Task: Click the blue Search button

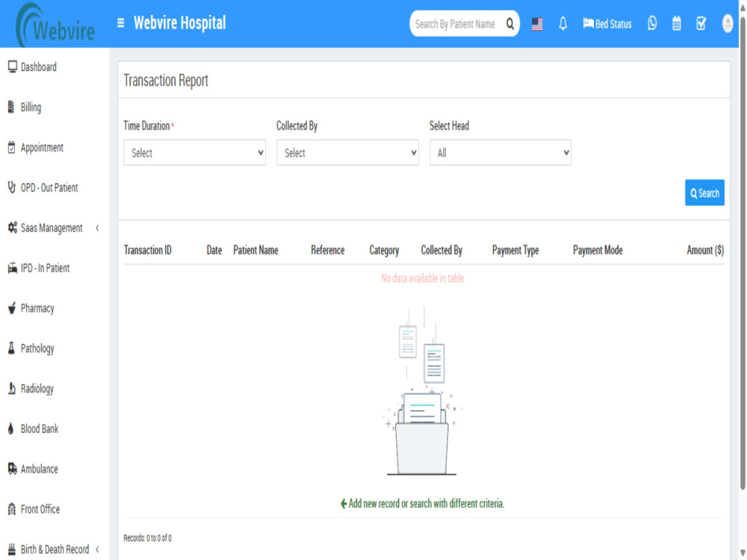Action: click(704, 193)
